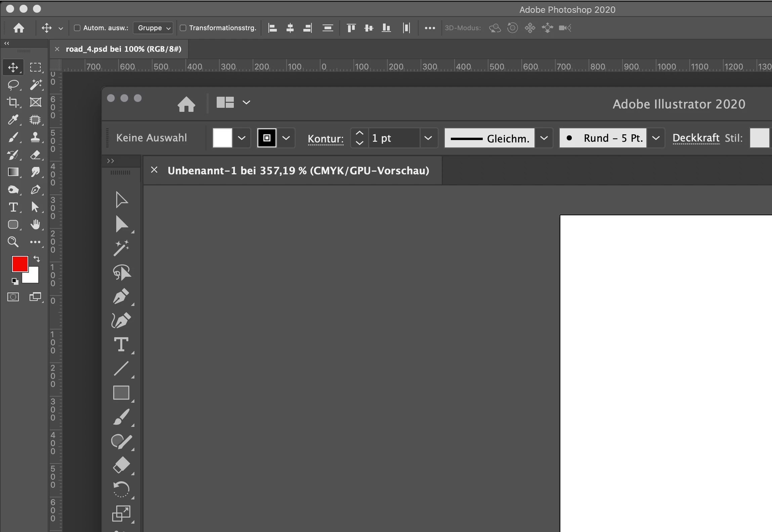Screen dimensions: 772x532
Task: Open the Gleichm. stroke profile dropdown
Action: pos(544,138)
